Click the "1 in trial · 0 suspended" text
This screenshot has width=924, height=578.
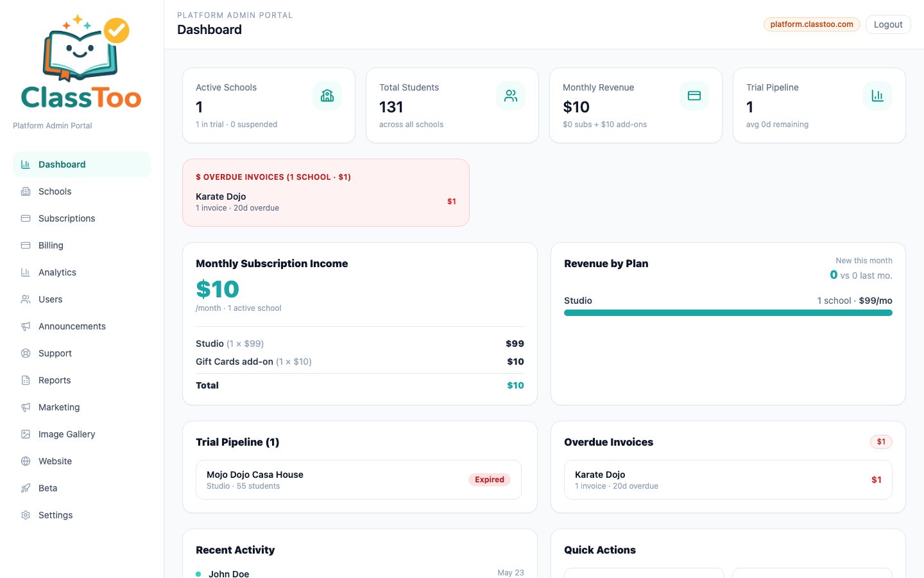tap(237, 125)
